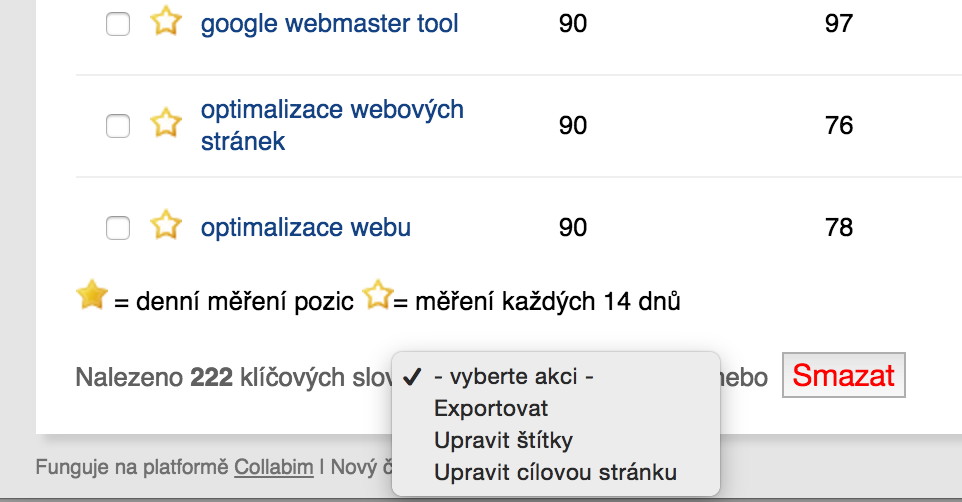This screenshot has height=502, width=962.
Task: Check the optimalizace webu row checkbox
Action: click(118, 228)
